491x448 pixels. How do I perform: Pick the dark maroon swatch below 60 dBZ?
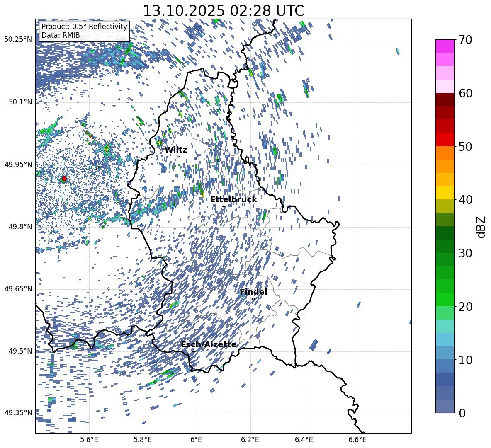click(x=445, y=99)
